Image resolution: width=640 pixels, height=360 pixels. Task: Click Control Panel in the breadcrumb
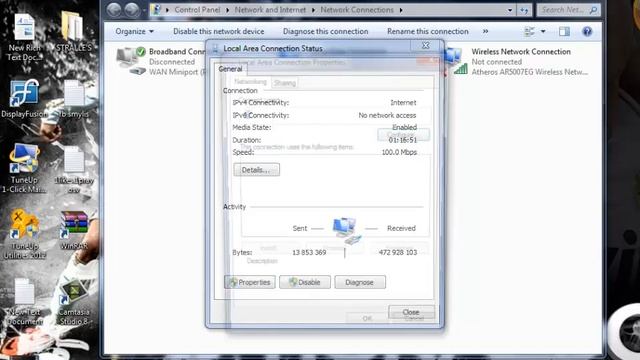pyautogui.click(x=197, y=10)
